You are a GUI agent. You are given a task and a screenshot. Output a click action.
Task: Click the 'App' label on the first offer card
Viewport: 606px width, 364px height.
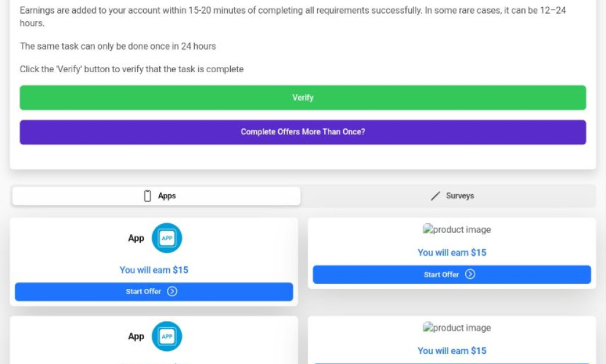pyautogui.click(x=136, y=238)
